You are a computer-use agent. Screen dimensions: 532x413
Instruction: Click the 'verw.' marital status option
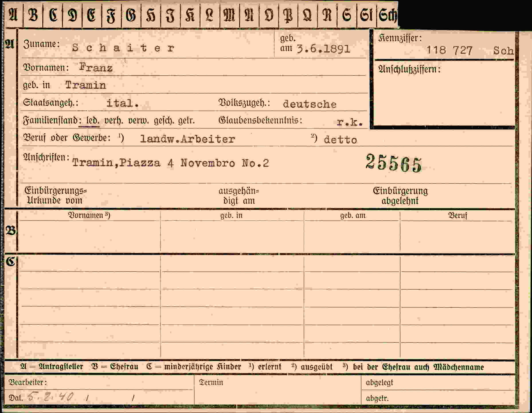point(138,121)
